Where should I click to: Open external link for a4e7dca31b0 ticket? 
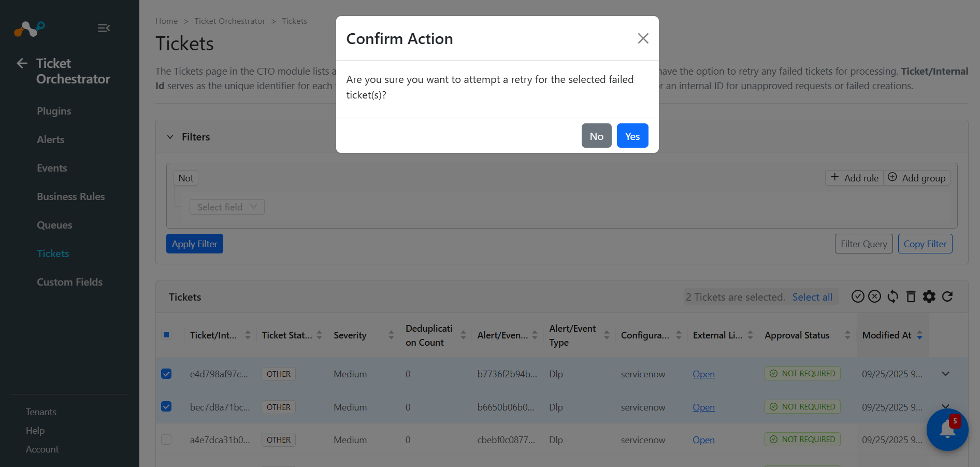(703, 440)
